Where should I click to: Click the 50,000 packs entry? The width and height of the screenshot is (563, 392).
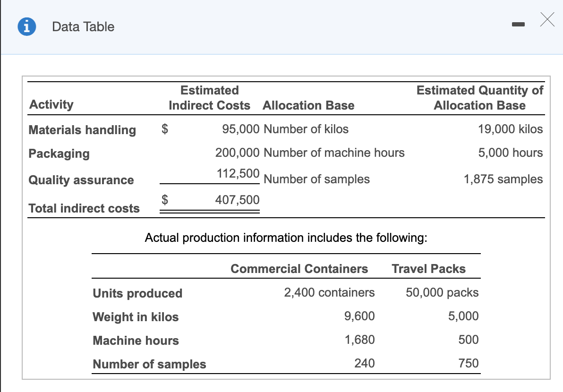click(x=441, y=292)
